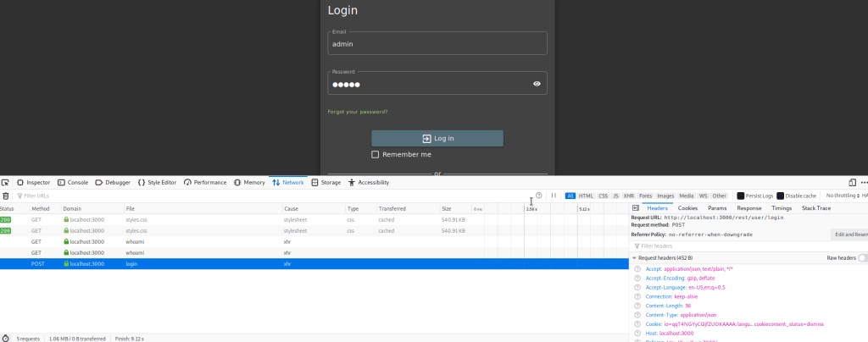868x342 pixels.
Task: Enable the Persist Logs checkbox
Action: (740, 196)
